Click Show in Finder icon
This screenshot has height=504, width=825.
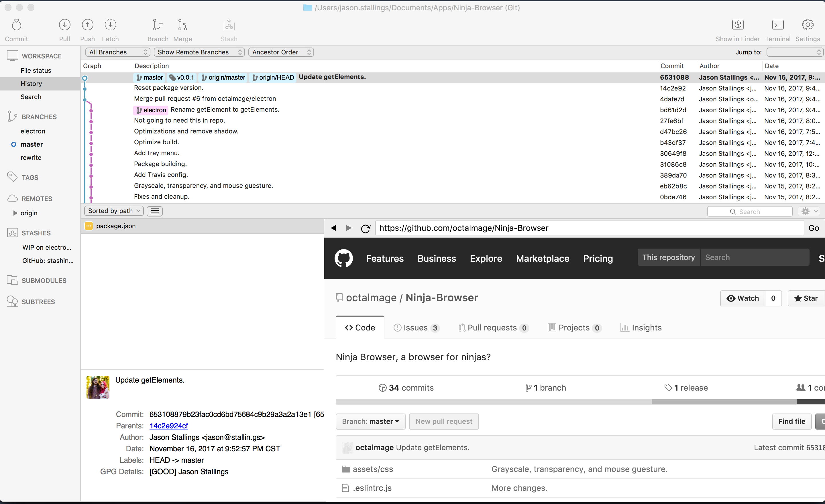[738, 25]
